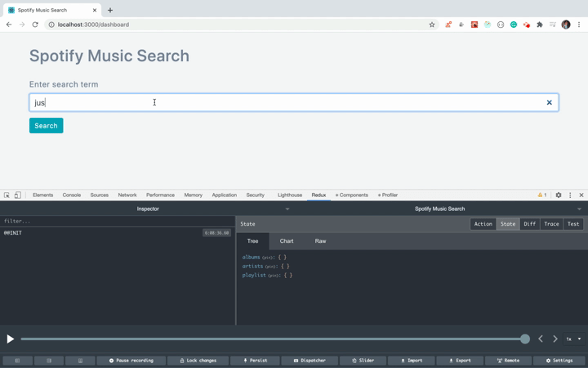The height and width of the screenshot is (368, 588).
Task: Open the 1x playback speed dropdown
Action: click(573, 339)
